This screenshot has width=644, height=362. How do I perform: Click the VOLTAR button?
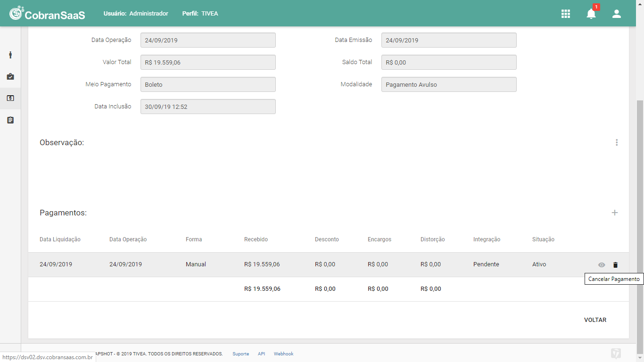[595, 320]
